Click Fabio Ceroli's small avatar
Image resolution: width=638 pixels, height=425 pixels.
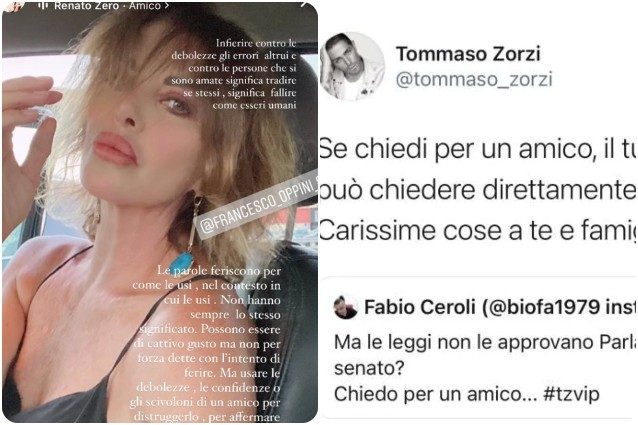(345, 307)
